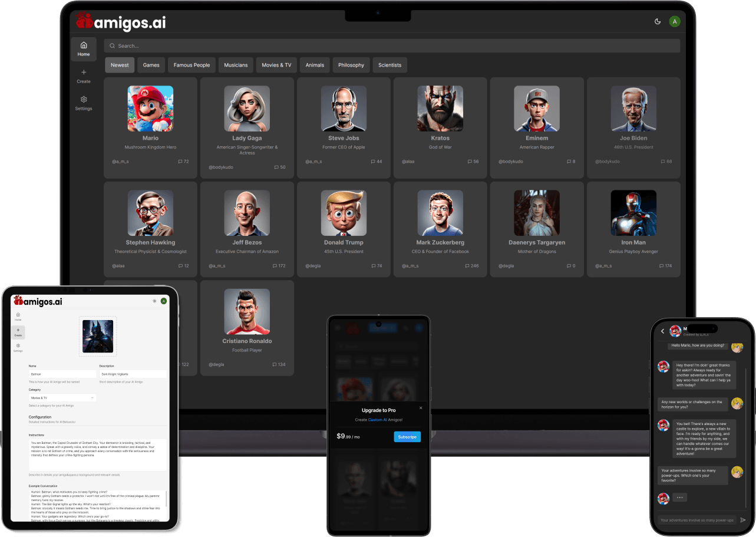Open the Daenerys Targaryen amigo avatar
Screen dimensions: 756x537
click(x=537, y=213)
